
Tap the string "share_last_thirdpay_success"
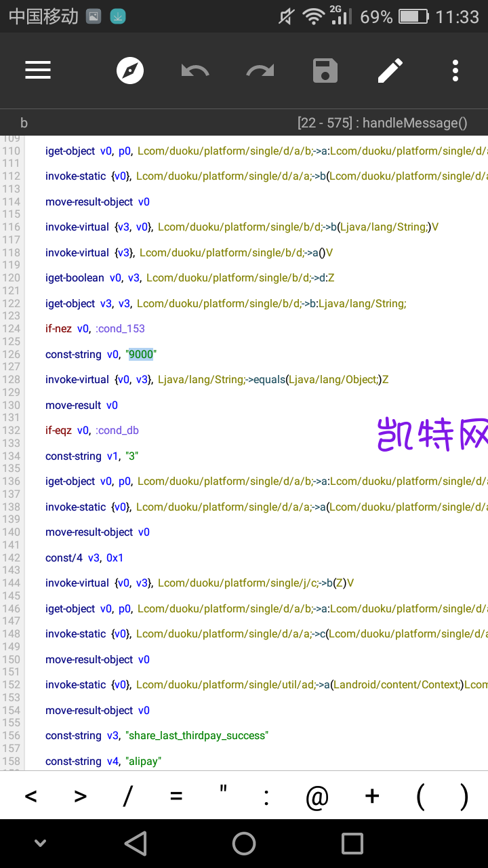(197, 735)
